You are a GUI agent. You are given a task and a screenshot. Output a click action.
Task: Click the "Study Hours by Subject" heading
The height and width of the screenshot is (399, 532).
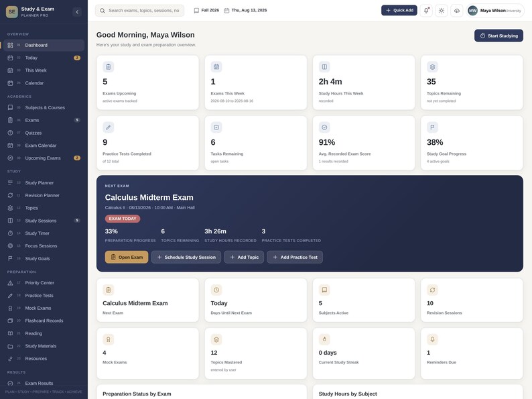(x=348, y=394)
